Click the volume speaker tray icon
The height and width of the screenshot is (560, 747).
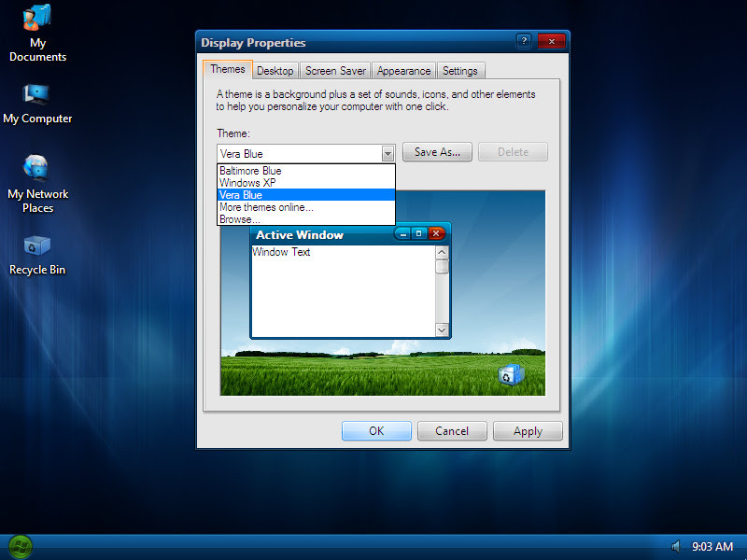coord(675,547)
